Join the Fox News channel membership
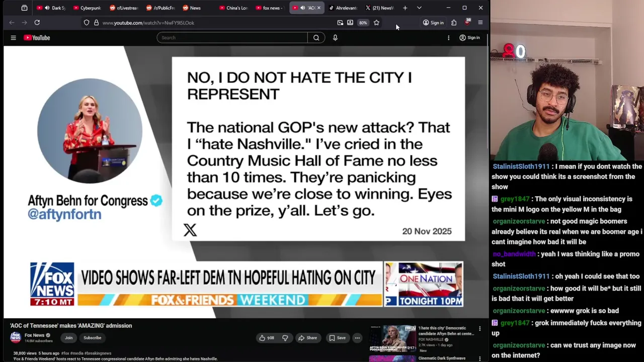Image resolution: width=644 pixels, height=362 pixels. (68, 338)
